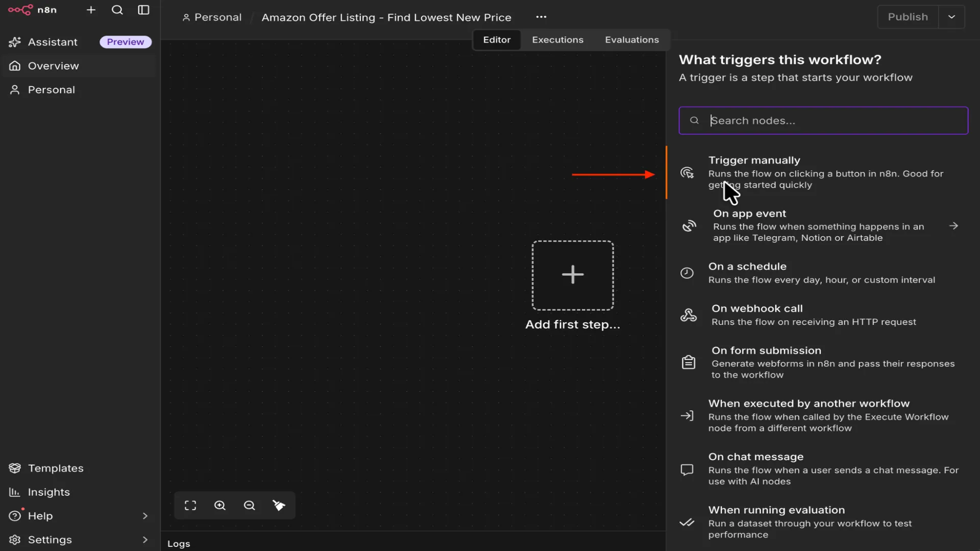980x551 pixels.
Task: Click the schedule clock icon
Action: click(x=687, y=273)
